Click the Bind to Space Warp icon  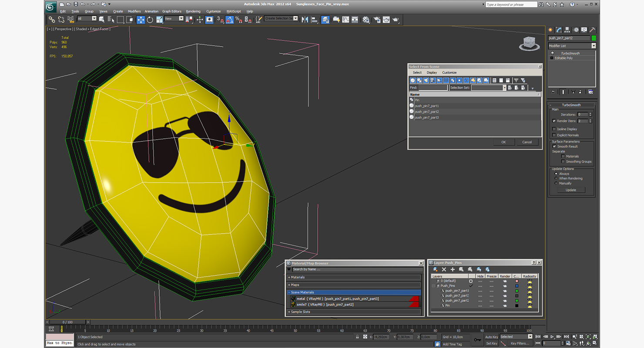(x=70, y=20)
